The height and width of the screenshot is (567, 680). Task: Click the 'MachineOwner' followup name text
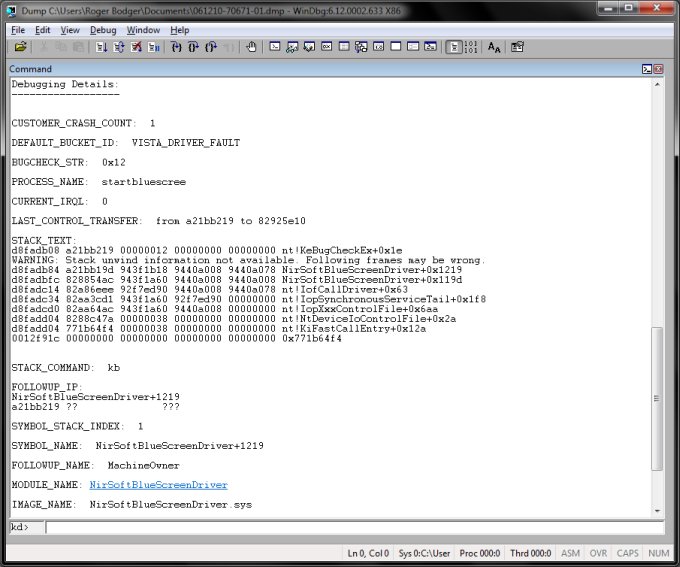(x=144, y=465)
